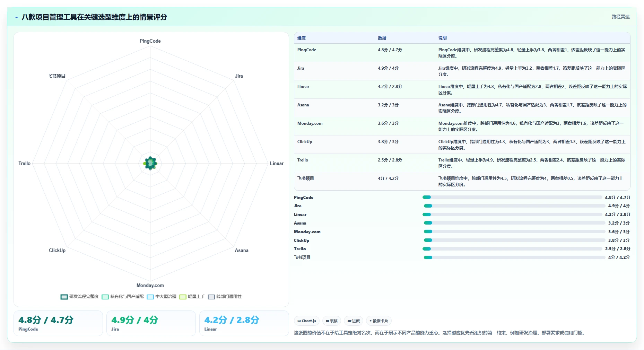Click the 进度 chip

[x=354, y=321]
